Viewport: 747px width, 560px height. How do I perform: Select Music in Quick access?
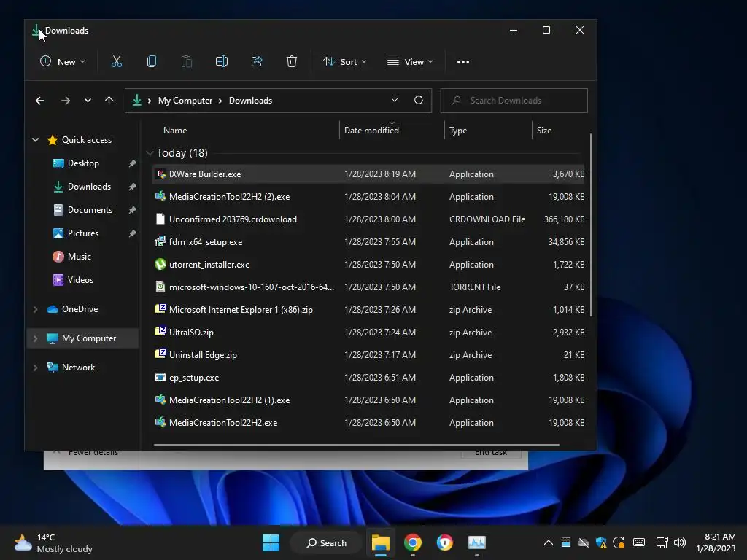tap(79, 257)
